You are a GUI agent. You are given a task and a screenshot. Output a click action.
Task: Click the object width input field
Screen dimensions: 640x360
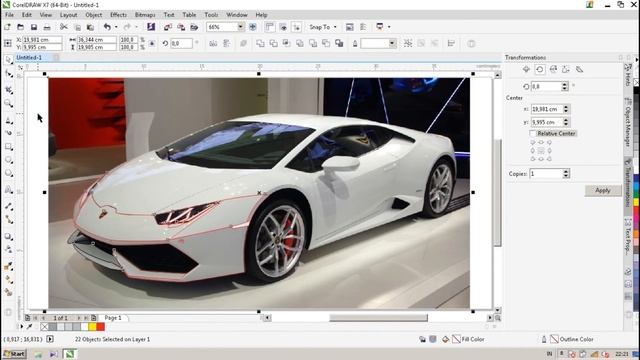[x=97, y=40]
